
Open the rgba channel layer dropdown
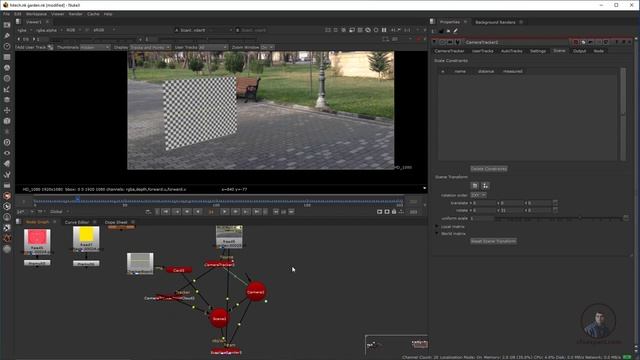click(x=24, y=30)
